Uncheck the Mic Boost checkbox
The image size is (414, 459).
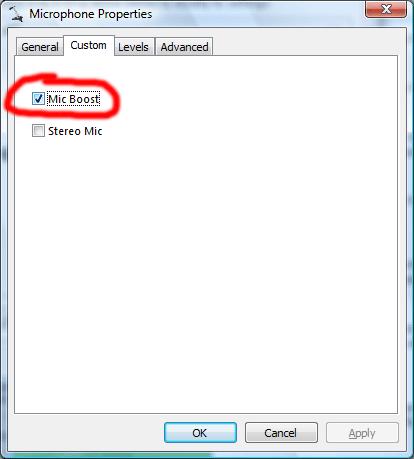(38, 99)
